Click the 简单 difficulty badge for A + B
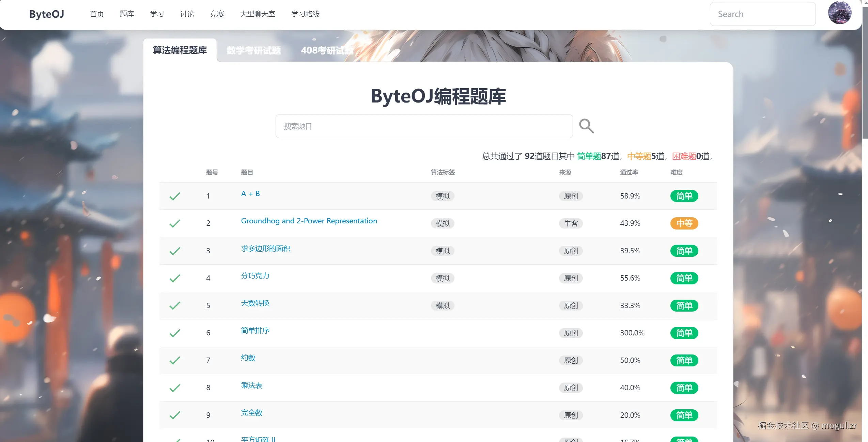The image size is (868, 442). [x=684, y=196]
